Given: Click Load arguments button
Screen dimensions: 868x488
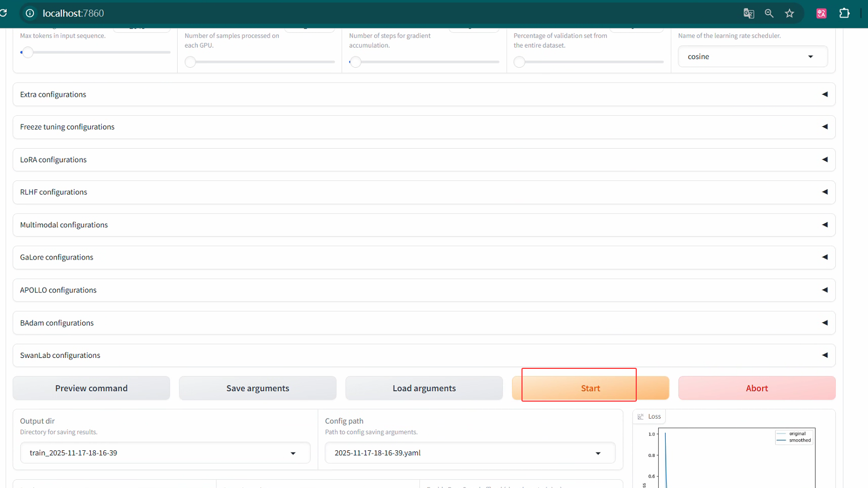Looking at the screenshot, I should [424, 388].
